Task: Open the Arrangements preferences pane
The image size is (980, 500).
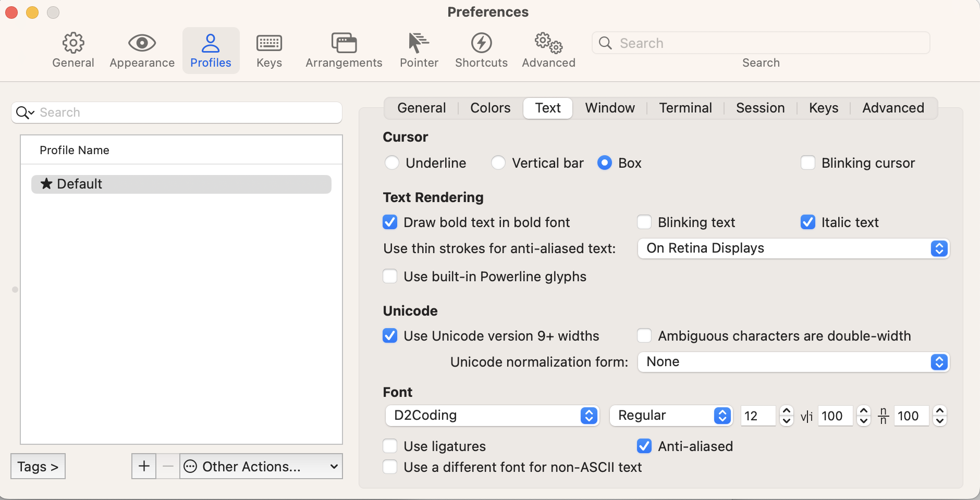Action: (x=344, y=51)
